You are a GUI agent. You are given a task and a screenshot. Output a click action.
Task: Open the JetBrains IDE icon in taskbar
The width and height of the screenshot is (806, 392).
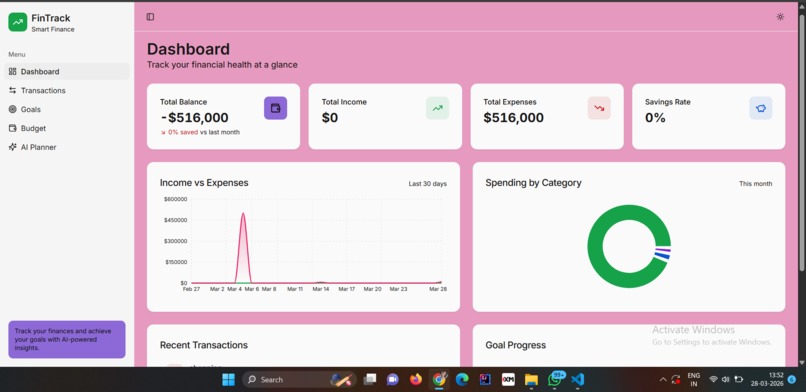[485, 380]
